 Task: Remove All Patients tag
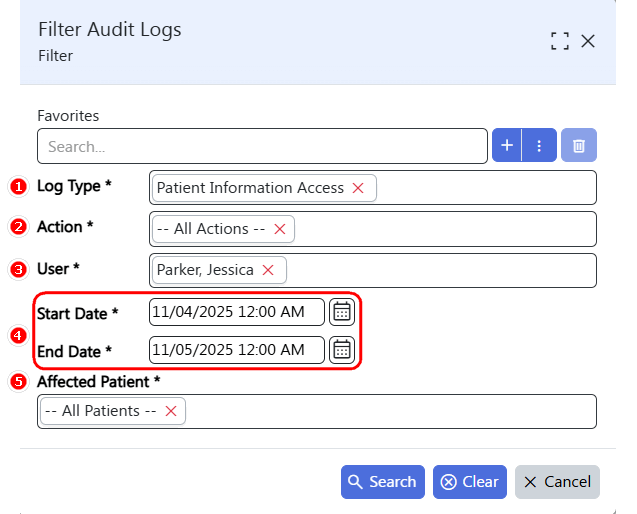point(171,411)
